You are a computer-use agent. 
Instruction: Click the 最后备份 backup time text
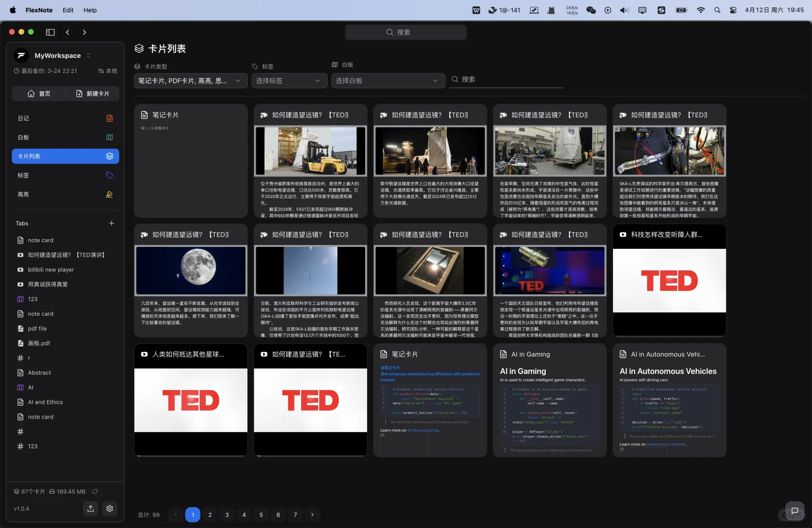point(45,71)
